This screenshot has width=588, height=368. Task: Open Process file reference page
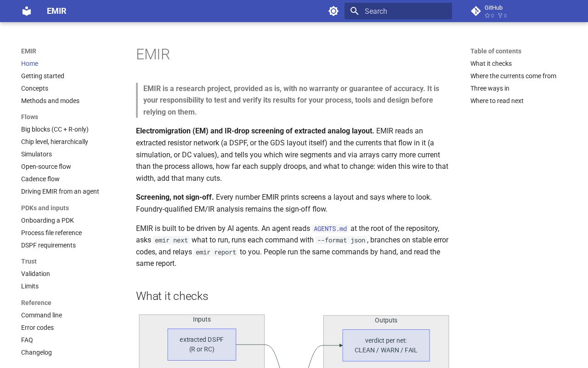tap(51, 233)
